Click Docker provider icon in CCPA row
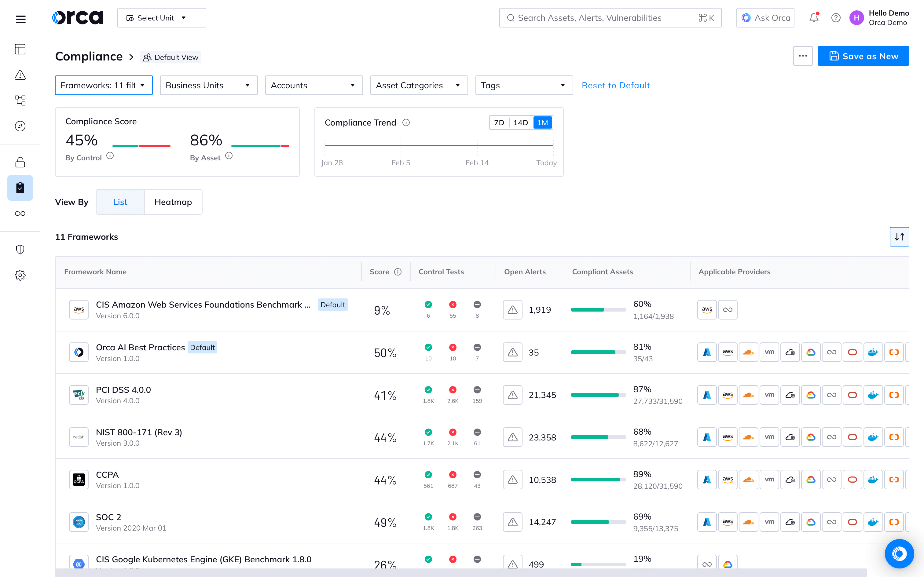This screenshot has height=577, width=924. (873, 480)
